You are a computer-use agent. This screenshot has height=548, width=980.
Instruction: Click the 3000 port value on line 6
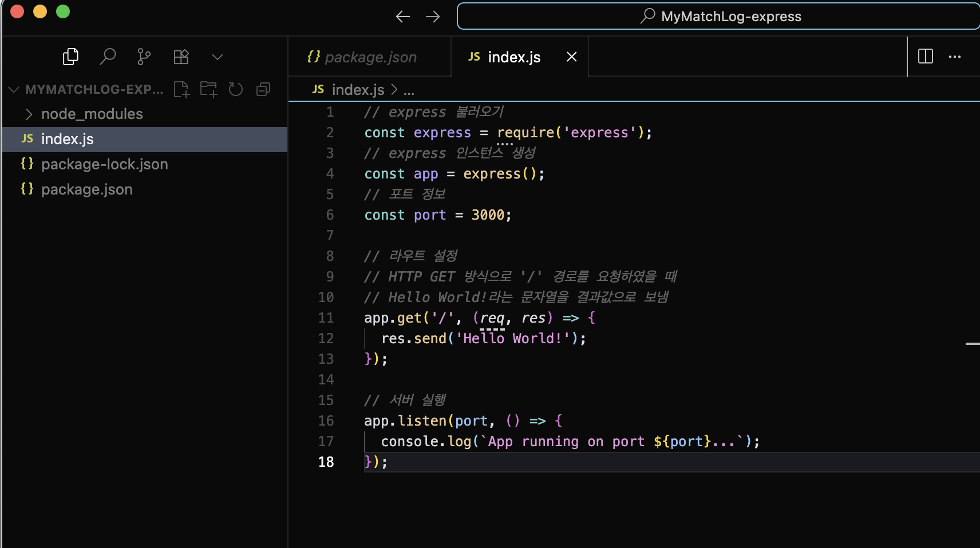click(488, 215)
